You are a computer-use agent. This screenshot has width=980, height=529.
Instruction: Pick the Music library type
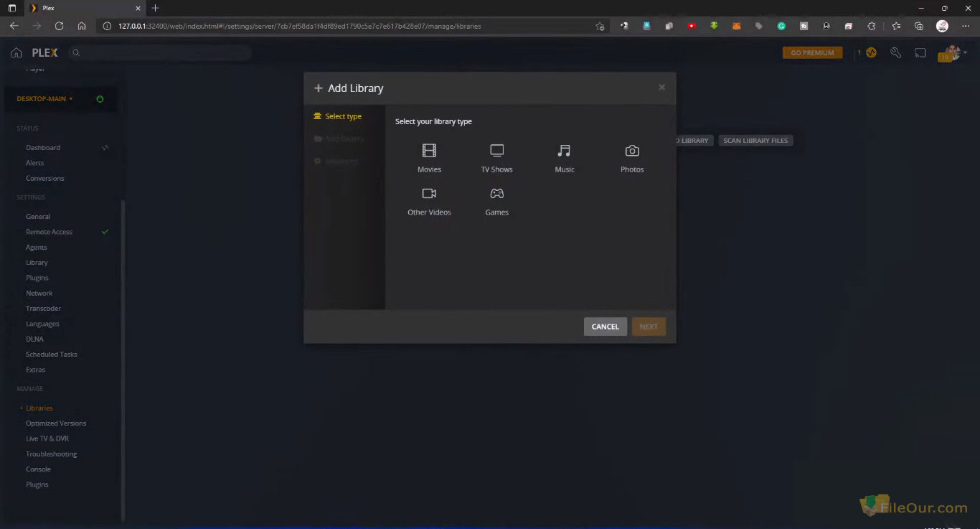565,159
